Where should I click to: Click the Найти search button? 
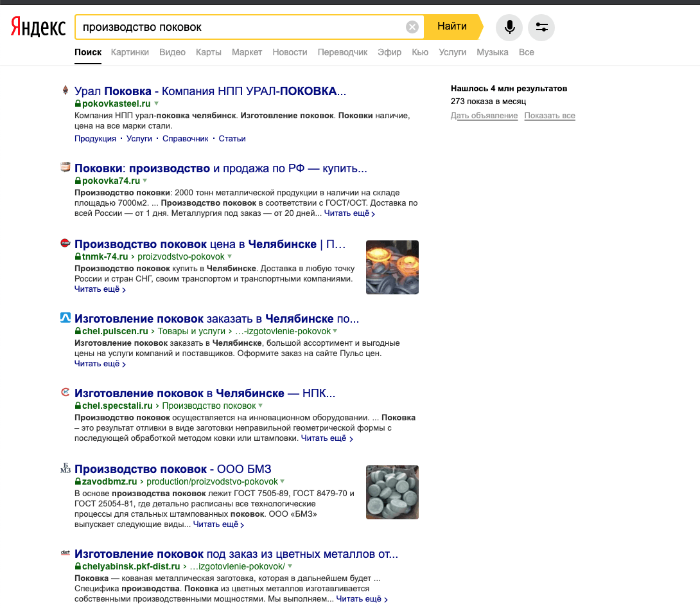(453, 27)
